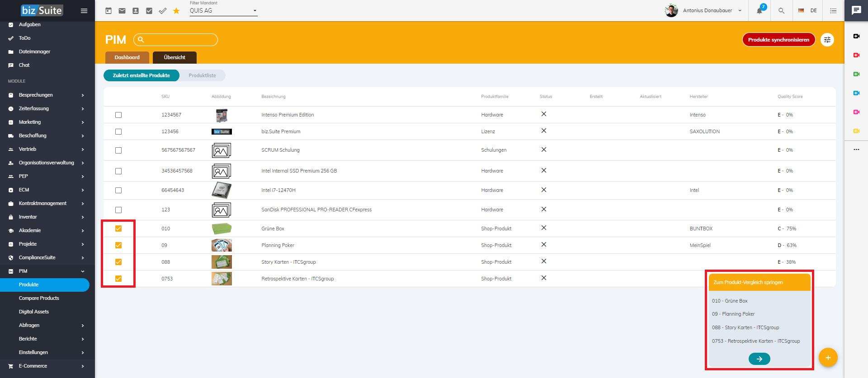This screenshot has width=868, height=378.
Task: Start the yellow video camera call
Action: point(856,131)
